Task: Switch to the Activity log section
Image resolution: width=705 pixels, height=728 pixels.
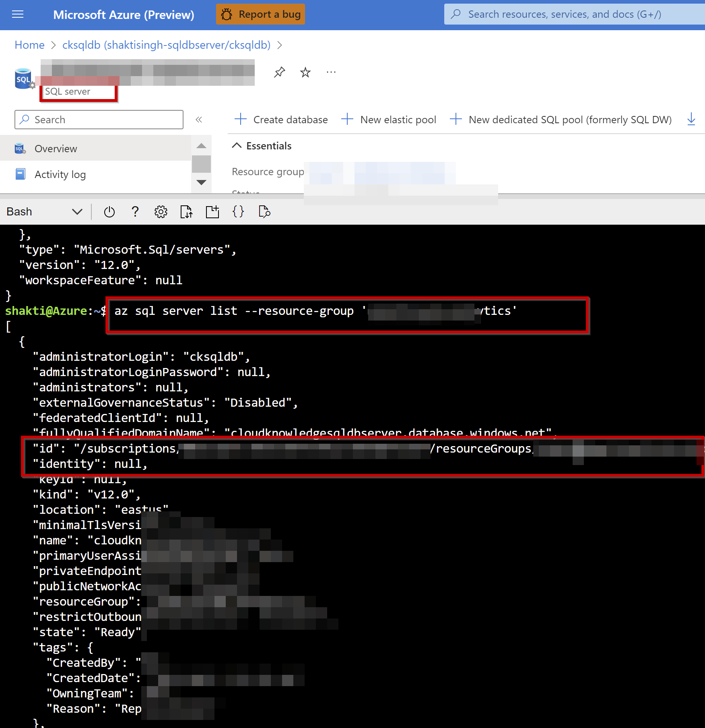Action: tap(60, 174)
